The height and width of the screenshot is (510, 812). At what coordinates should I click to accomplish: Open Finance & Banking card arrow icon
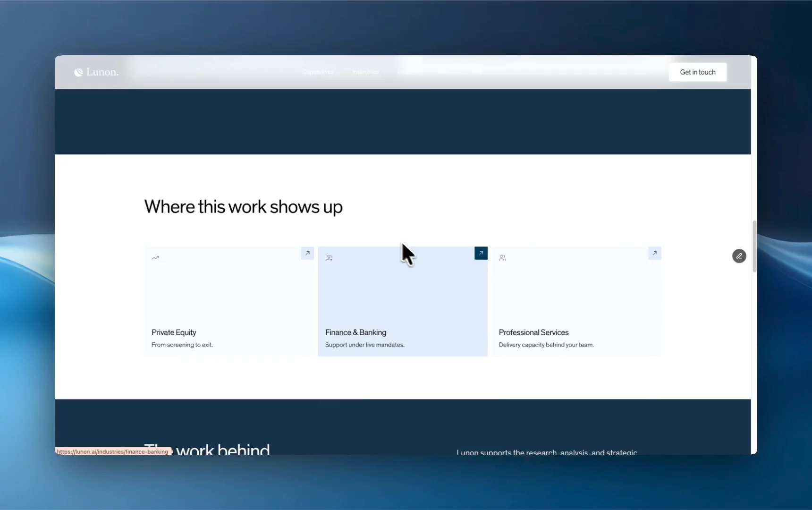(x=481, y=253)
